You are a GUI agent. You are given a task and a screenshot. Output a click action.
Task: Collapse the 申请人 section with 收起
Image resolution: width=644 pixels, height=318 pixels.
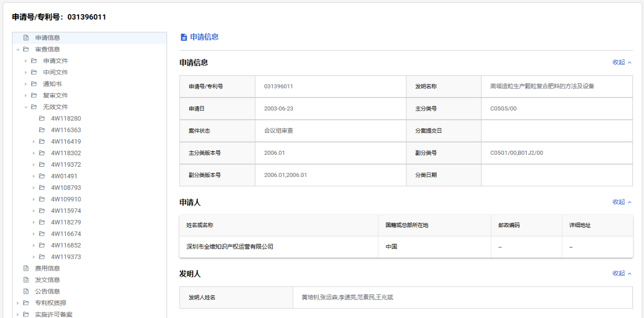pyautogui.click(x=622, y=202)
